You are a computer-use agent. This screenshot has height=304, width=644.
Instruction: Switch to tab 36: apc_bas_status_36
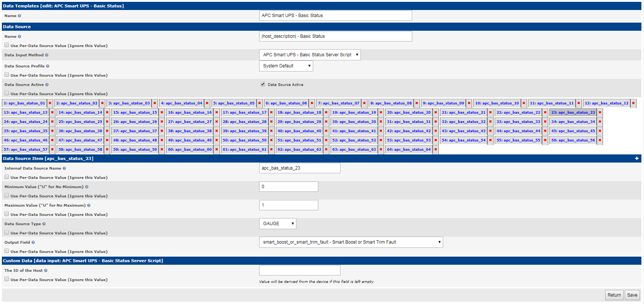[80, 131]
